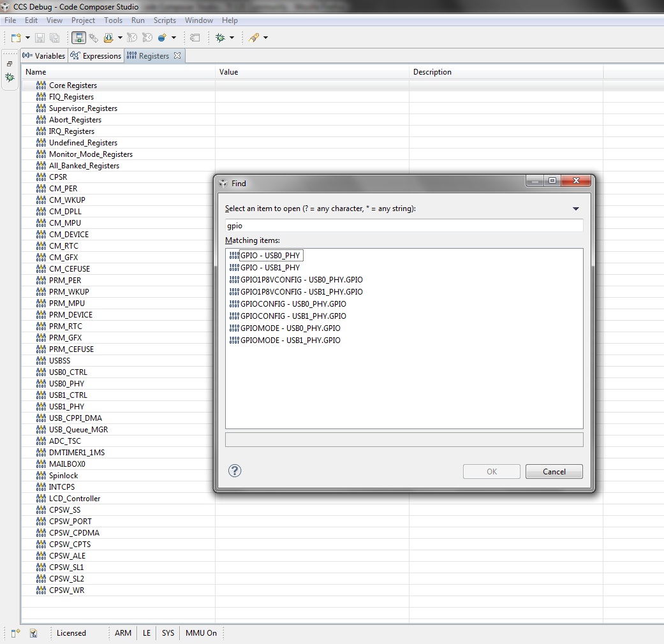Click the restore icon in left sidebar
This screenshot has width=664, height=644.
point(10,64)
